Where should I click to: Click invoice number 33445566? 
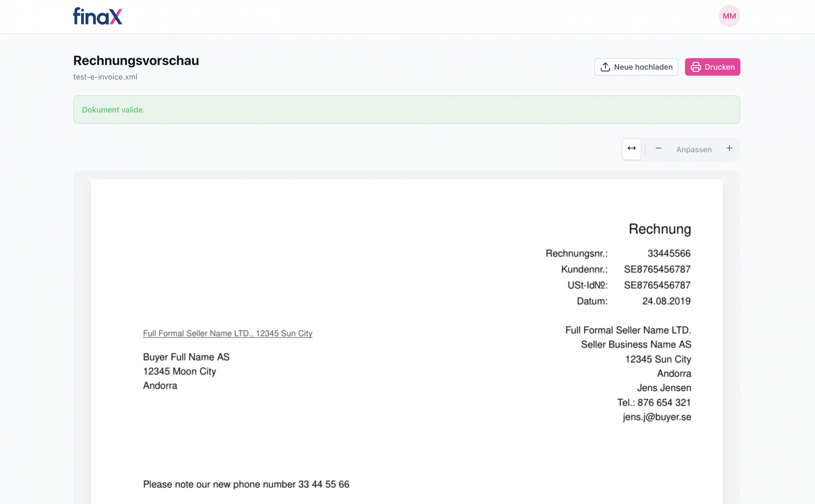(x=669, y=253)
